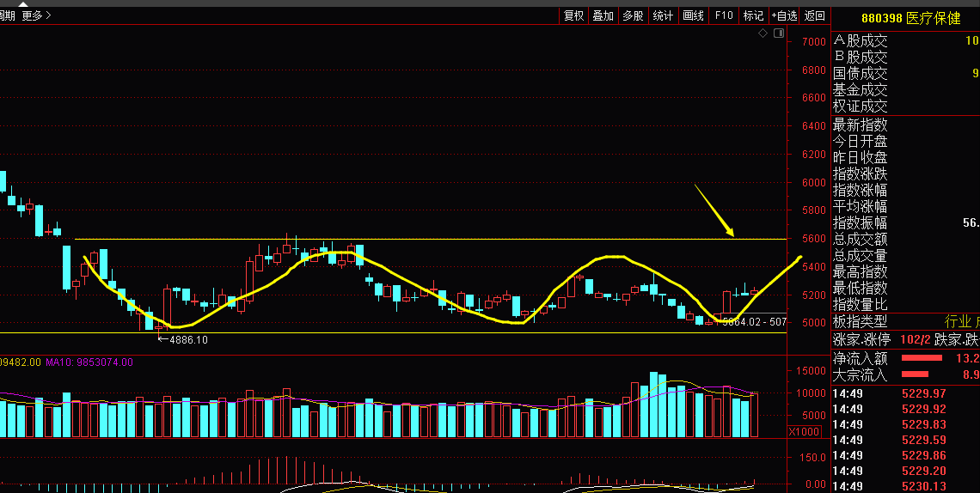Click the 指数涨幅 row
The height and width of the screenshot is (493, 980).
905,190
